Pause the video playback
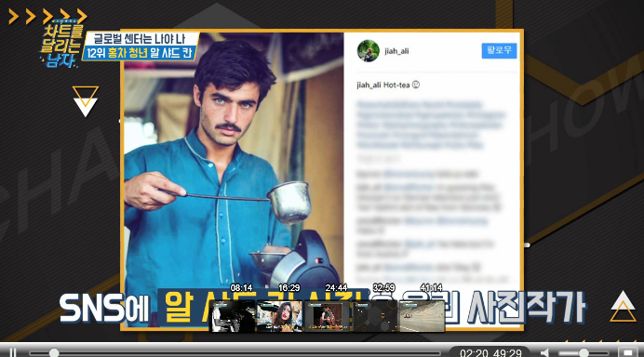 point(13,352)
